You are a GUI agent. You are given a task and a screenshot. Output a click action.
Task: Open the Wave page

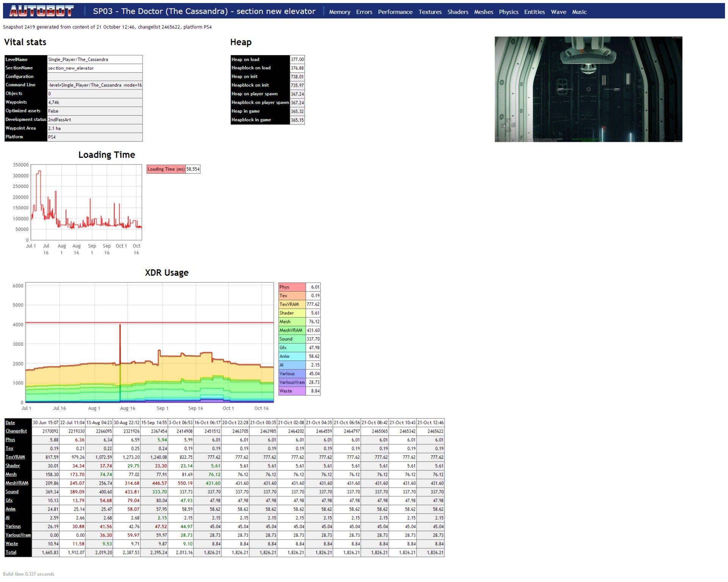(x=558, y=12)
